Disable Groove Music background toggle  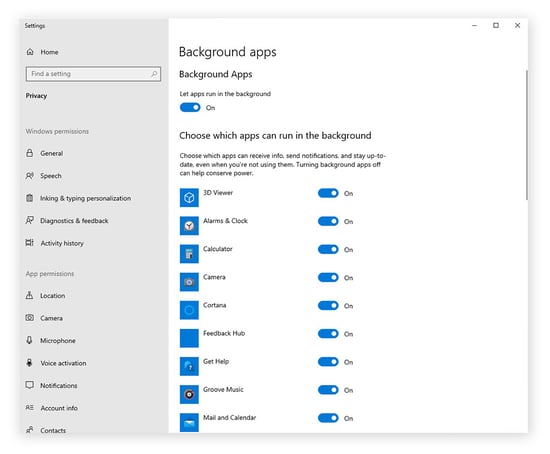tap(328, 389)
